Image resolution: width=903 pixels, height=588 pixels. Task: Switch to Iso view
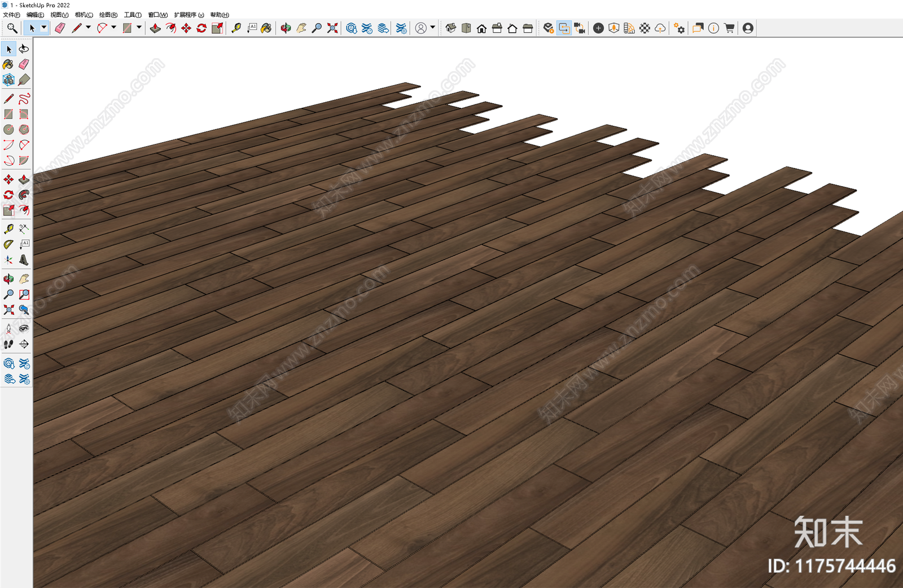(450, 28)
